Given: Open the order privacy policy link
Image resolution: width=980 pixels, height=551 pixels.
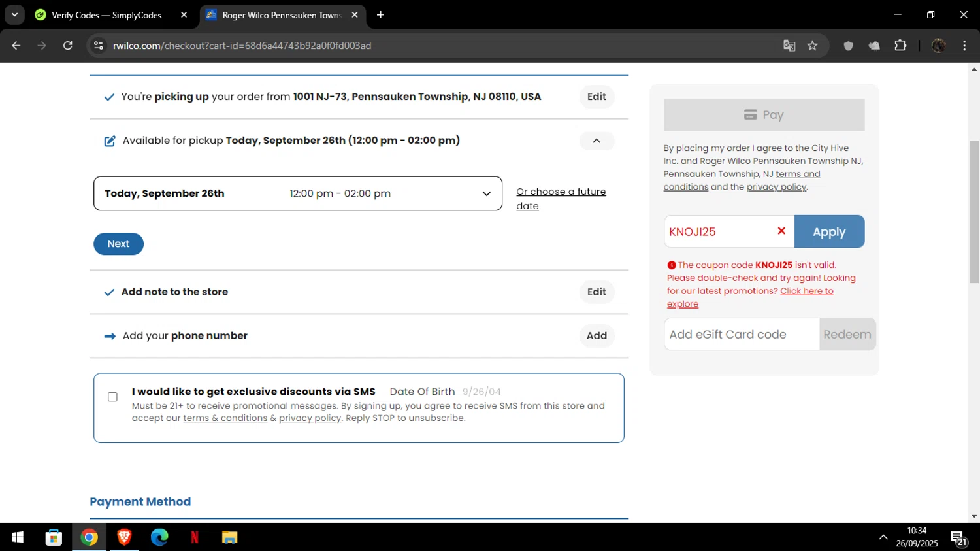Looking at the screenshot, I should (x=776, y=187).
